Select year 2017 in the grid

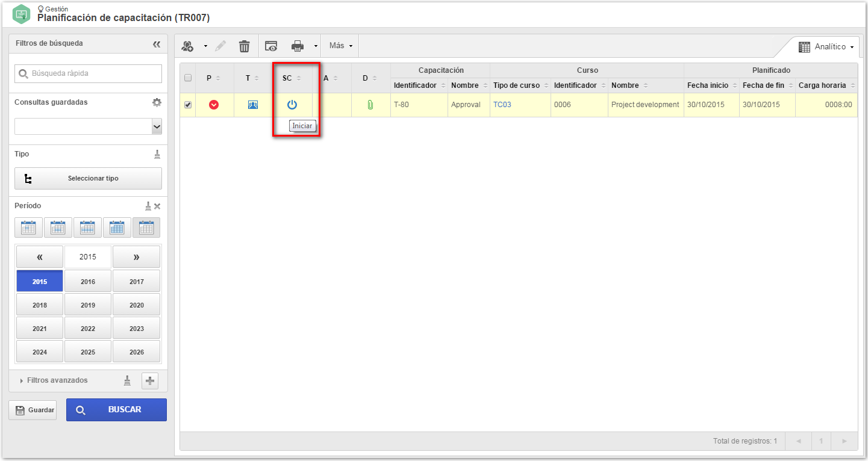(x=136, y=282)
